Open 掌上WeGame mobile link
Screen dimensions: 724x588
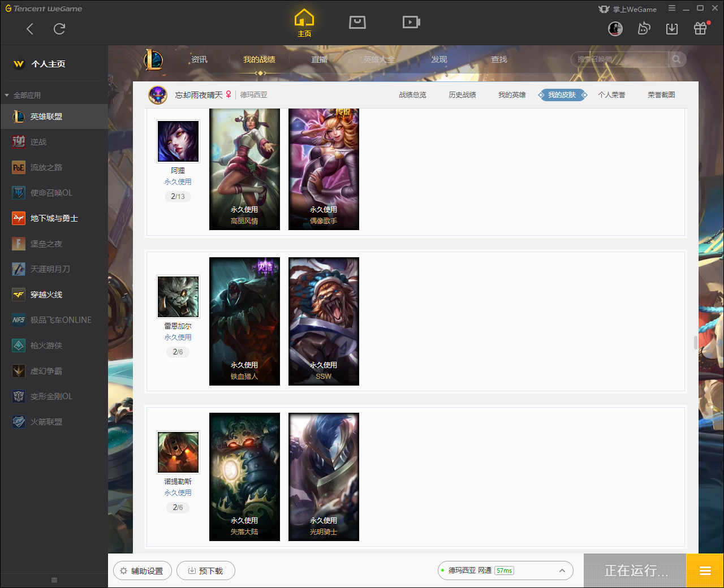(628, 9)
